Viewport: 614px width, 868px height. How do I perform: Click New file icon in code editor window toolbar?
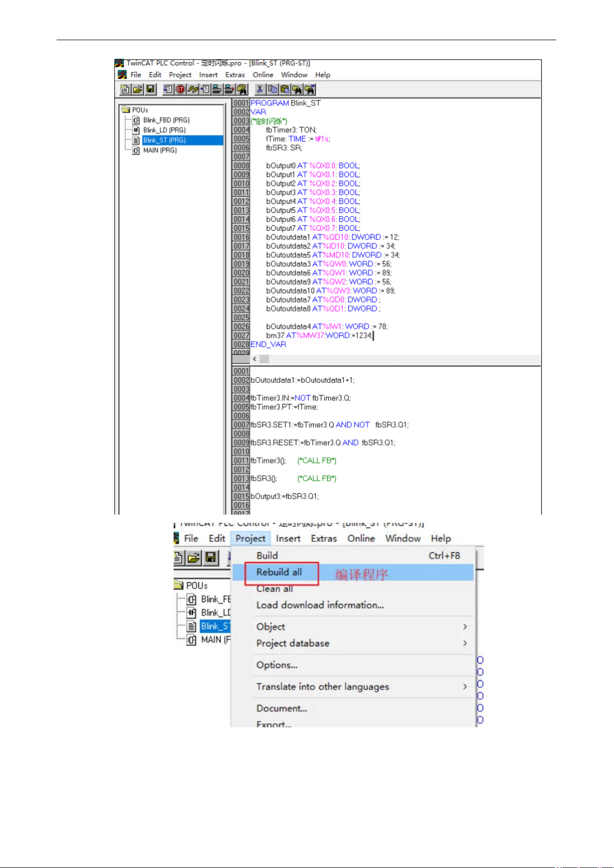click(x=125, y=89)
